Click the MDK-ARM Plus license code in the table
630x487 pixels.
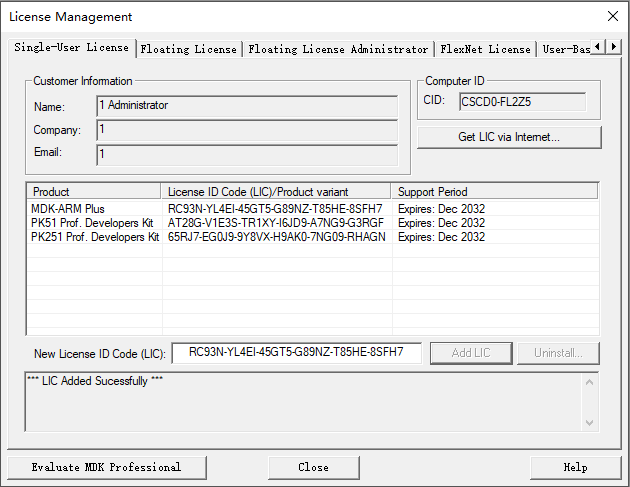click(275, 209)
